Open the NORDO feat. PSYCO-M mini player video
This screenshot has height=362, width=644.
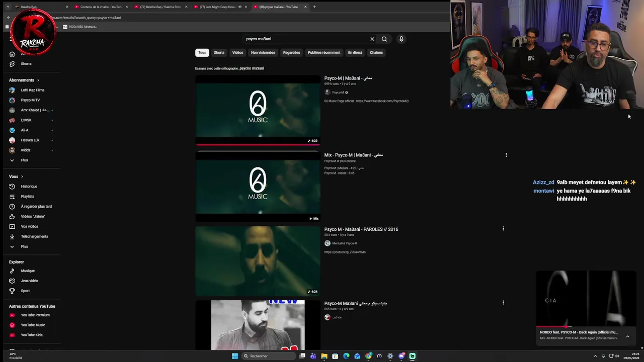[x=586, y=299]
